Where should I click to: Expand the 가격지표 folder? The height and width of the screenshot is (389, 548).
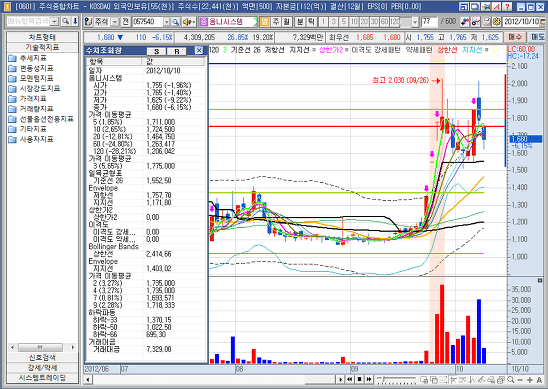[28, 99]
